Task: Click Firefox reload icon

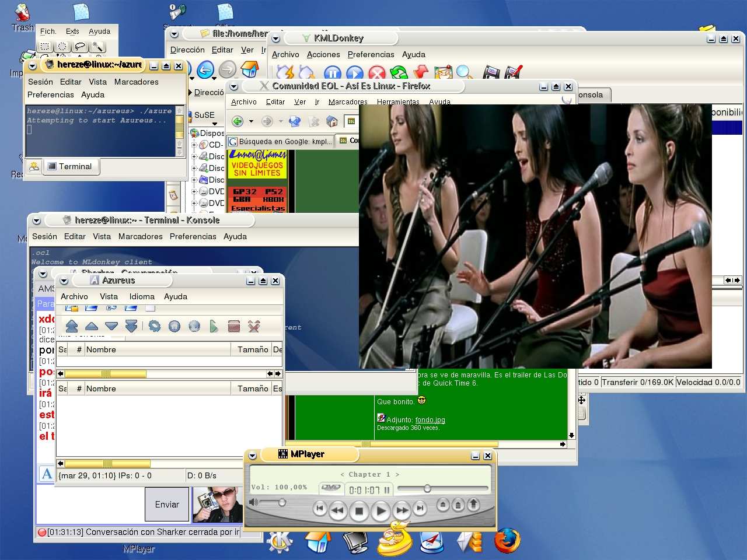Action: click(295, 121)
